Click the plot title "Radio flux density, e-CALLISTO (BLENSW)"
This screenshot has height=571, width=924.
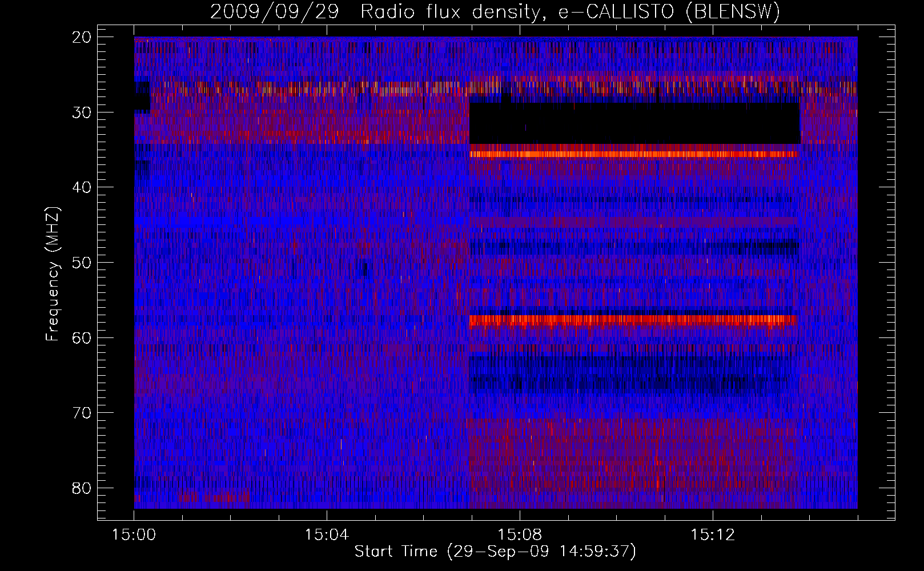click(x=570, y=12)
